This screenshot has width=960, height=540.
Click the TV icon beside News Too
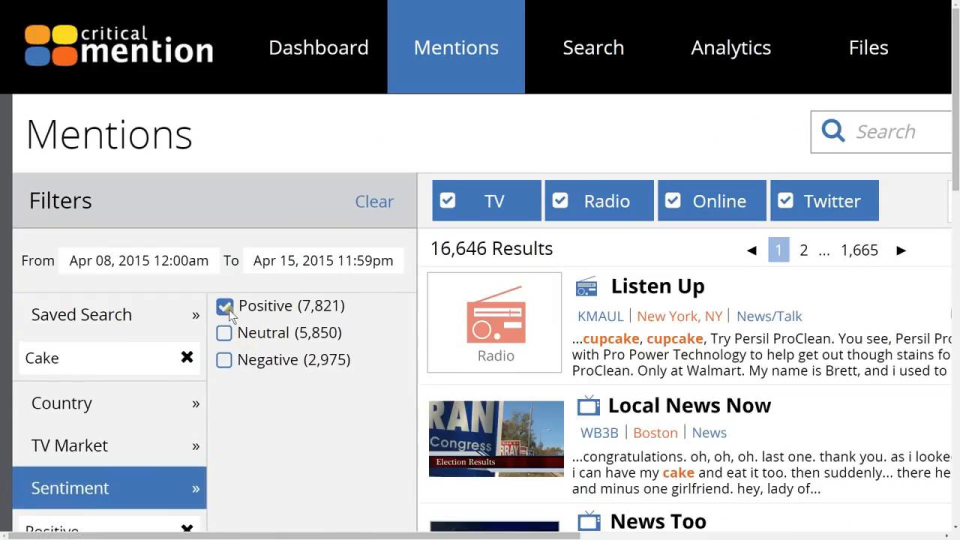[589, 521]
